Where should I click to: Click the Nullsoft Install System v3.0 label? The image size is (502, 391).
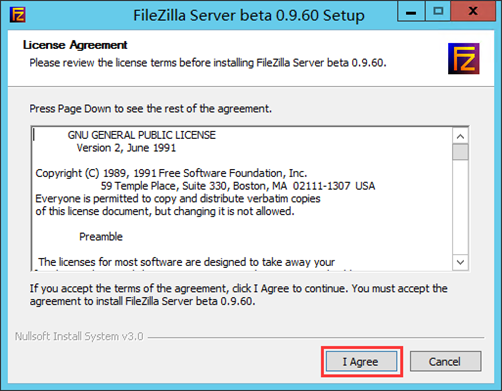[79, 336]
